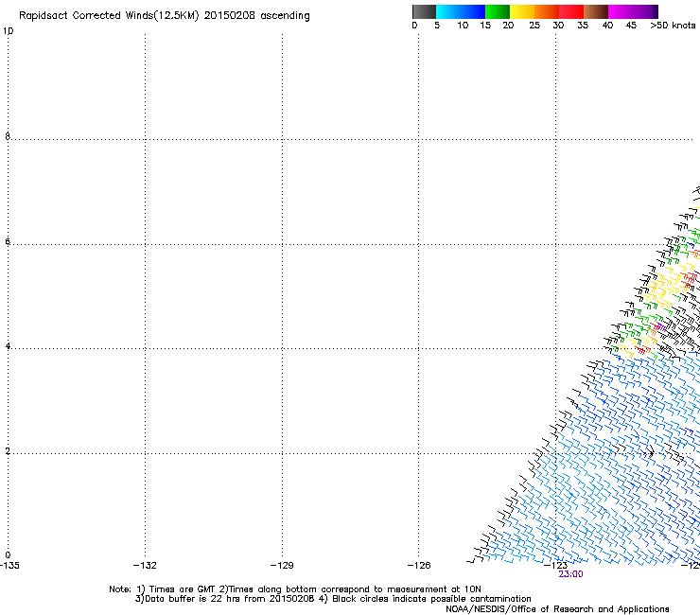This screenshot has height=615, width=700.
Task: Click the latitude label '2' on the axis
Action: 8,451
